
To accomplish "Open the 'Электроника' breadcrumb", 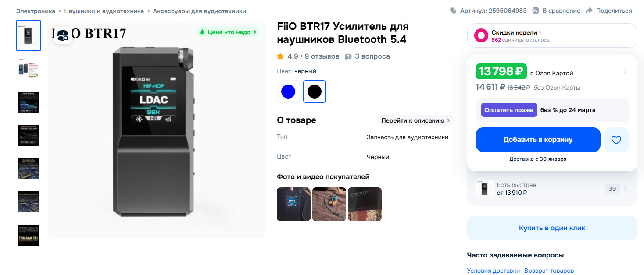I will click(36, 11).
